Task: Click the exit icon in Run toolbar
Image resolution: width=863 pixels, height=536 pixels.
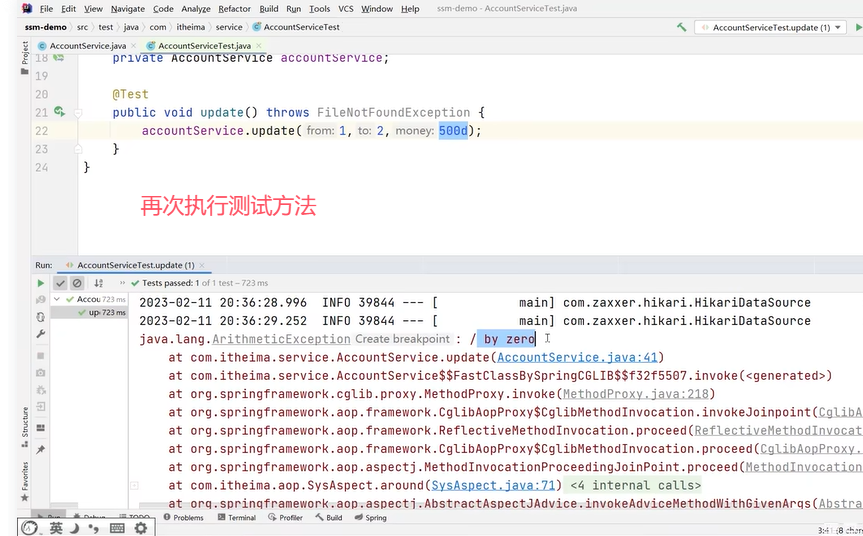Action: (41, 407)
